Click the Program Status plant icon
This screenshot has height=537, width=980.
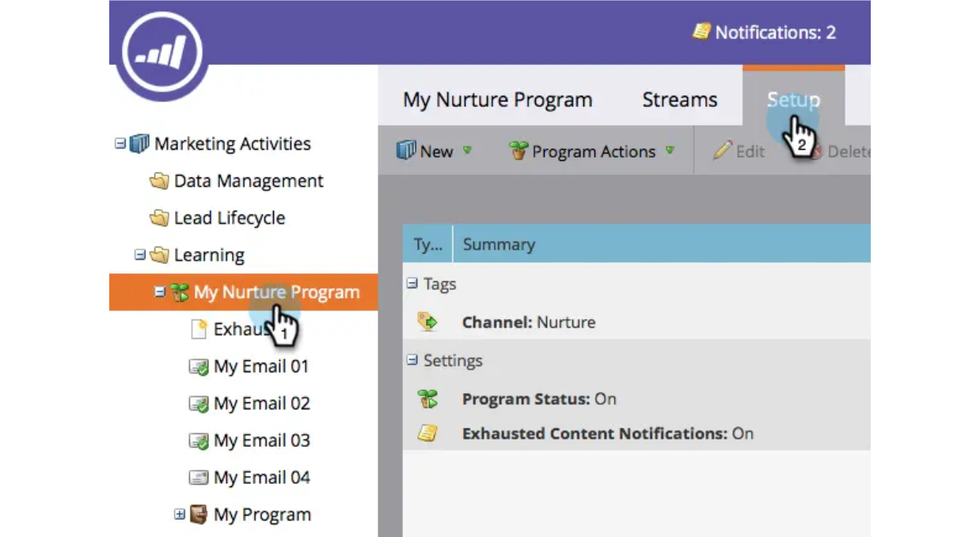[x=427, y=399]
